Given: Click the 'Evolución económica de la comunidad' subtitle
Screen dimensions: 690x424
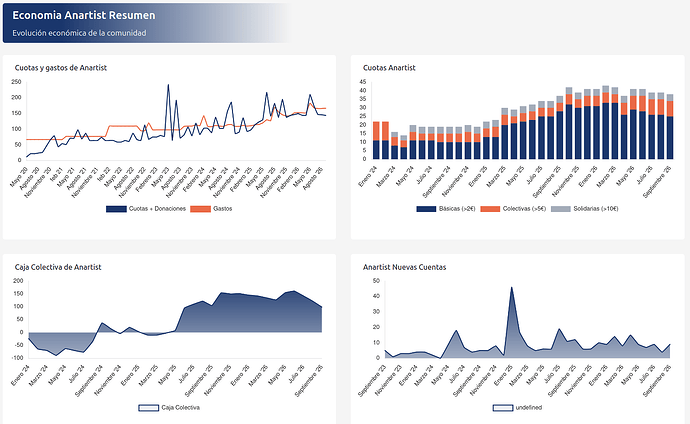Looking at the screenshot, I should 79,33.
